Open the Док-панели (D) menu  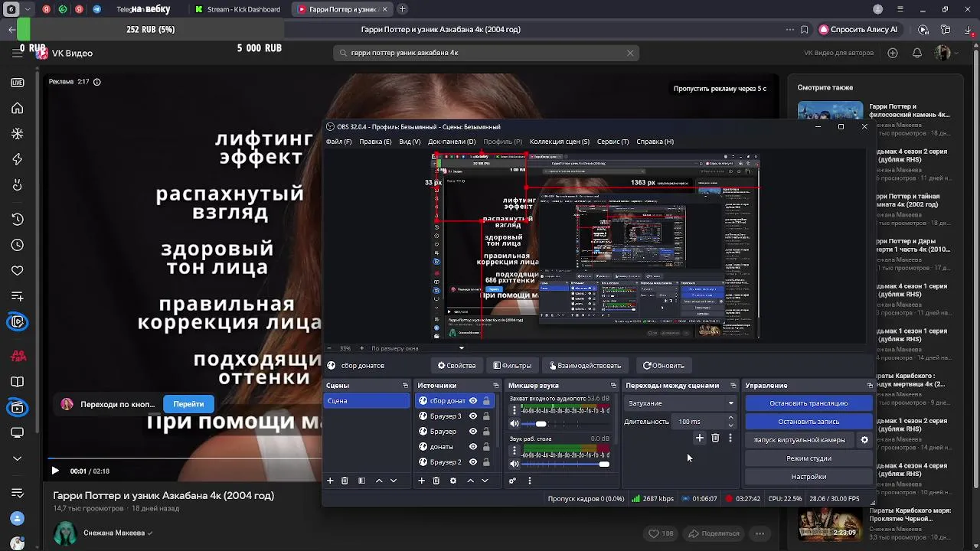coord(452,142)
